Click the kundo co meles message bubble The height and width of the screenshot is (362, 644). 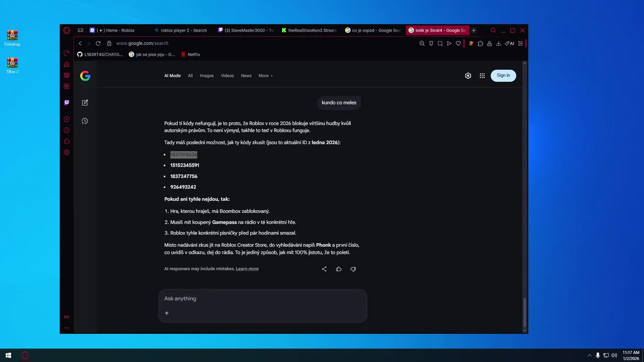tap(339, 103)
